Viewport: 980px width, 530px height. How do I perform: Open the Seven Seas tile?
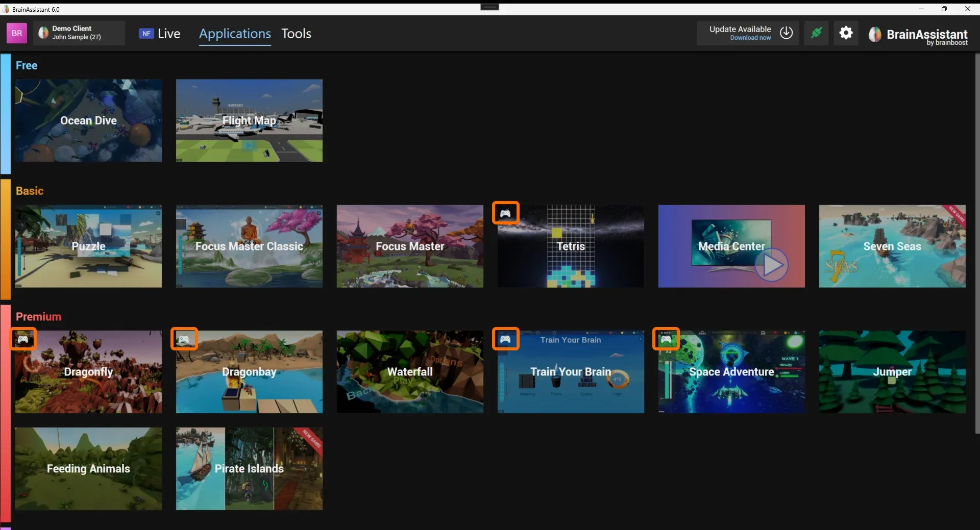click(892, 246)
